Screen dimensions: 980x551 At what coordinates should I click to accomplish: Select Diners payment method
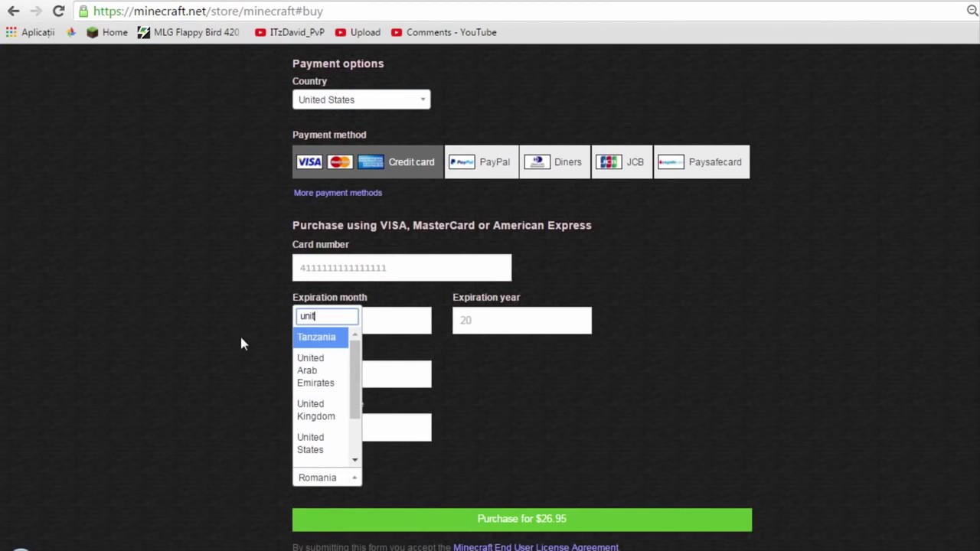point(555,161)
